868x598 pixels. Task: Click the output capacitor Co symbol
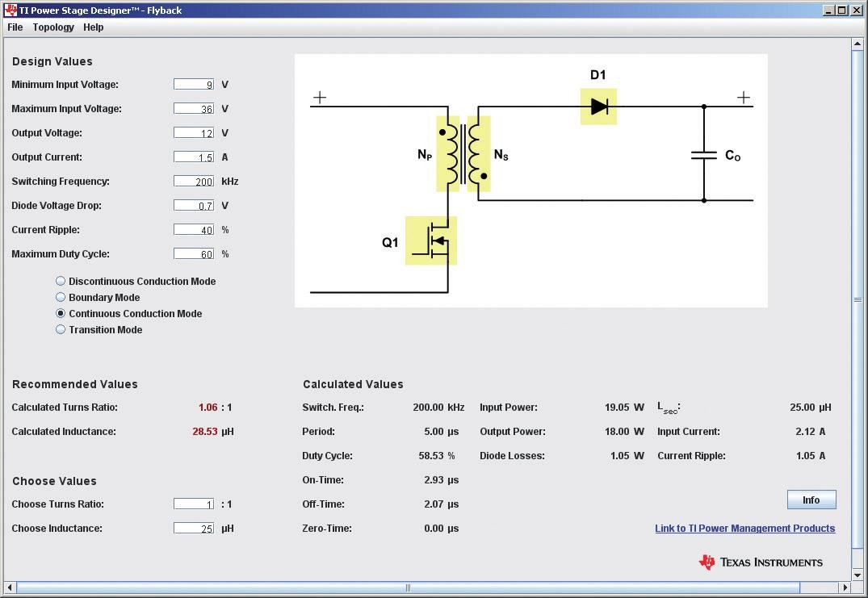tap(705, 155)
